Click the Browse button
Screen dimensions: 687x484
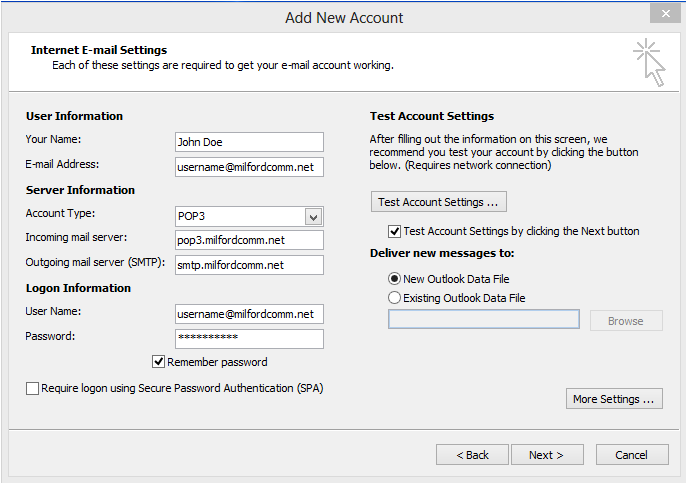point(626,321)
